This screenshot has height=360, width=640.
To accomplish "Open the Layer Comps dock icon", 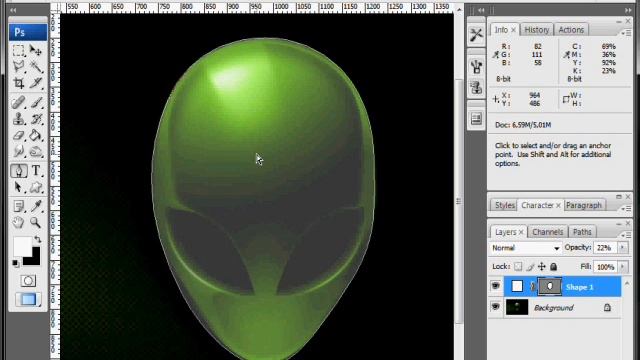I will pyautogui.click(x=476, y=119).
